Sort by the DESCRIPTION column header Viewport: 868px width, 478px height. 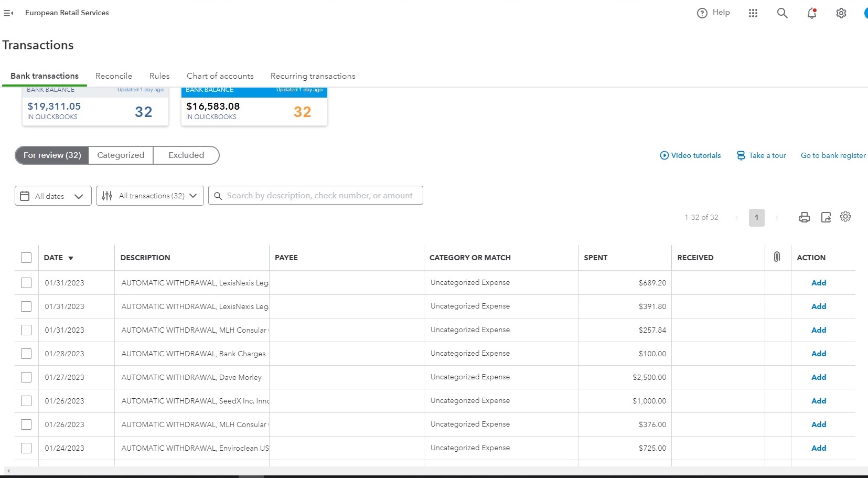tap(145, 258)
